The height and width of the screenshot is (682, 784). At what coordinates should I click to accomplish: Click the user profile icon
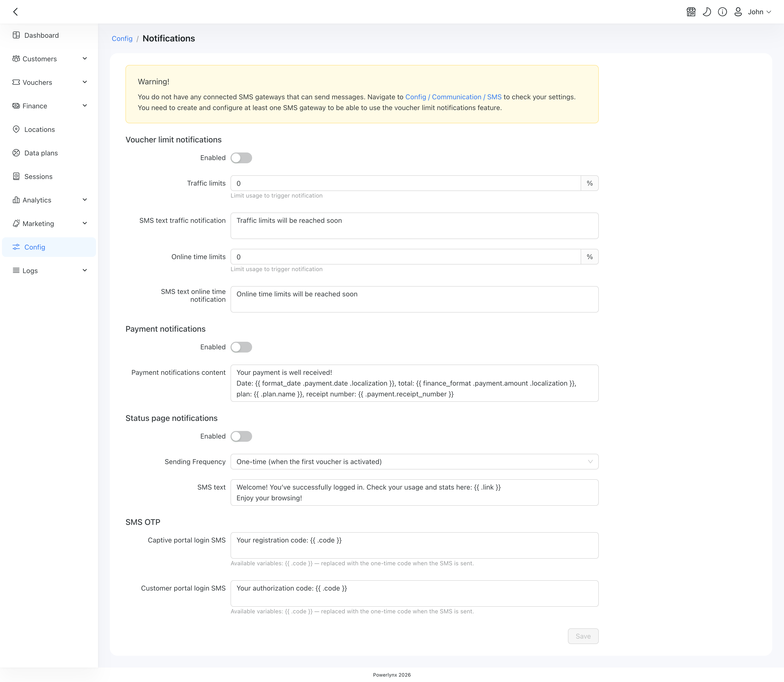[x=738, y=12]
